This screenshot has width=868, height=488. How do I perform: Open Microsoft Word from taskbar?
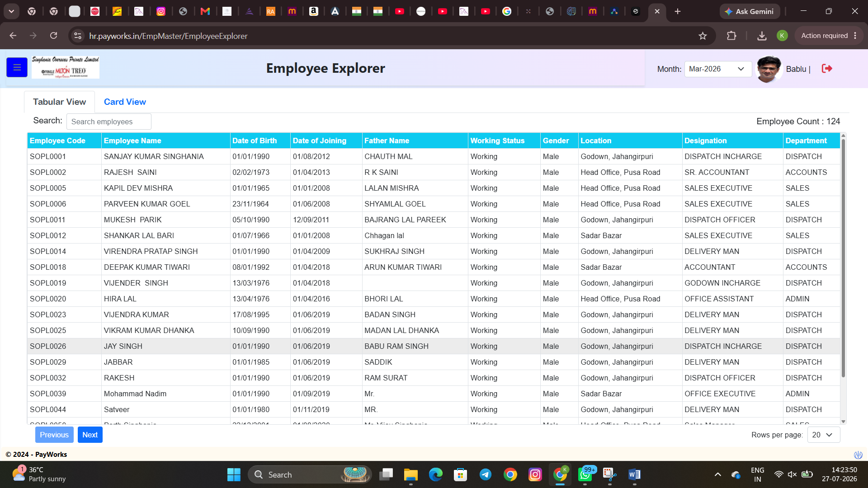[x=634, y=474]
